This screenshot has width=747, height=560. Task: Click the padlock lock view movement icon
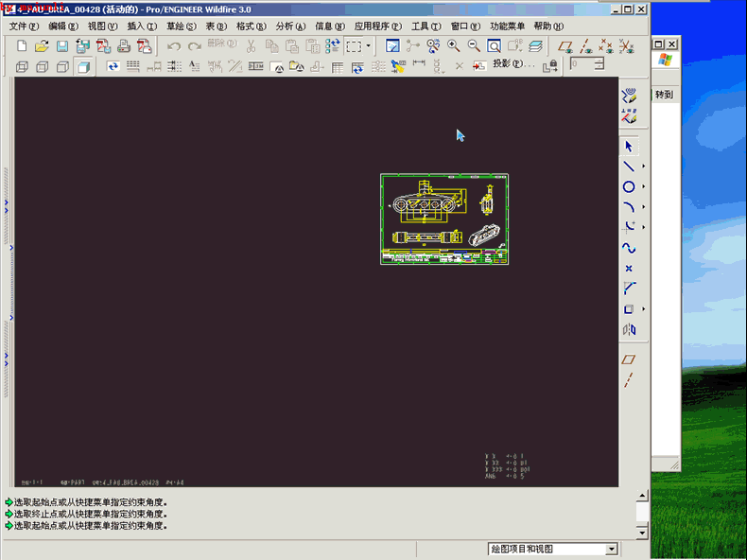[549, 66]
